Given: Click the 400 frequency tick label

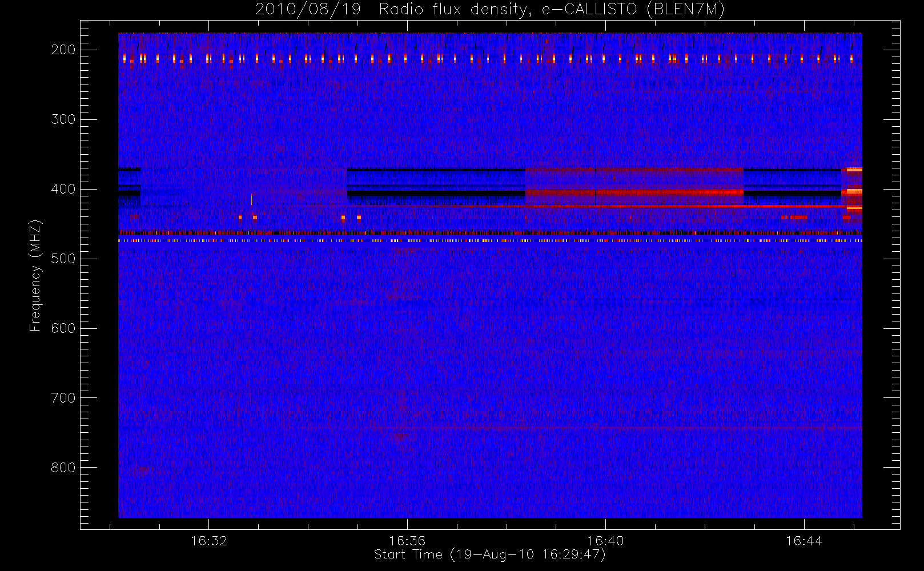Looking at the screenshot, I should click(x=63, y=189).
